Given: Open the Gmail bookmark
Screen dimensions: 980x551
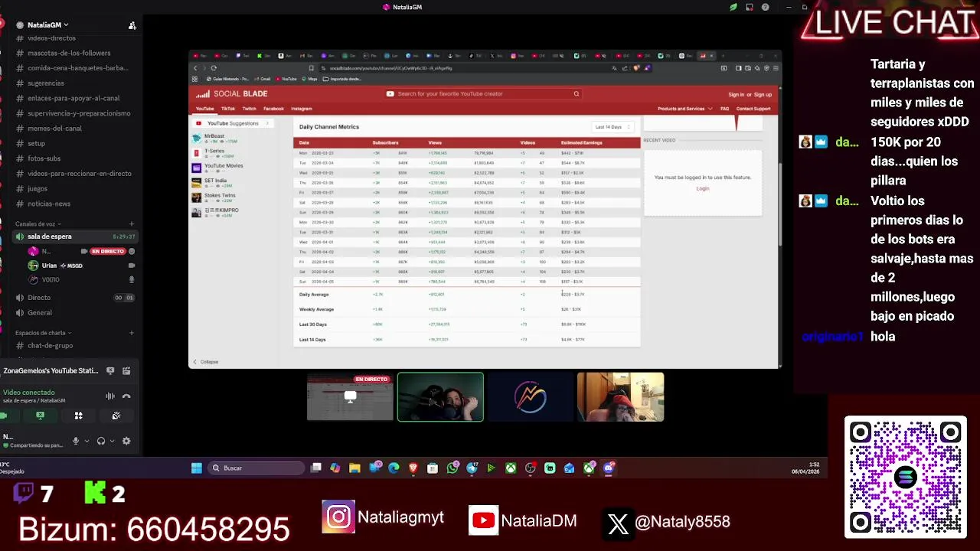Looking at the screenshot, I should [x=263, y=79].
